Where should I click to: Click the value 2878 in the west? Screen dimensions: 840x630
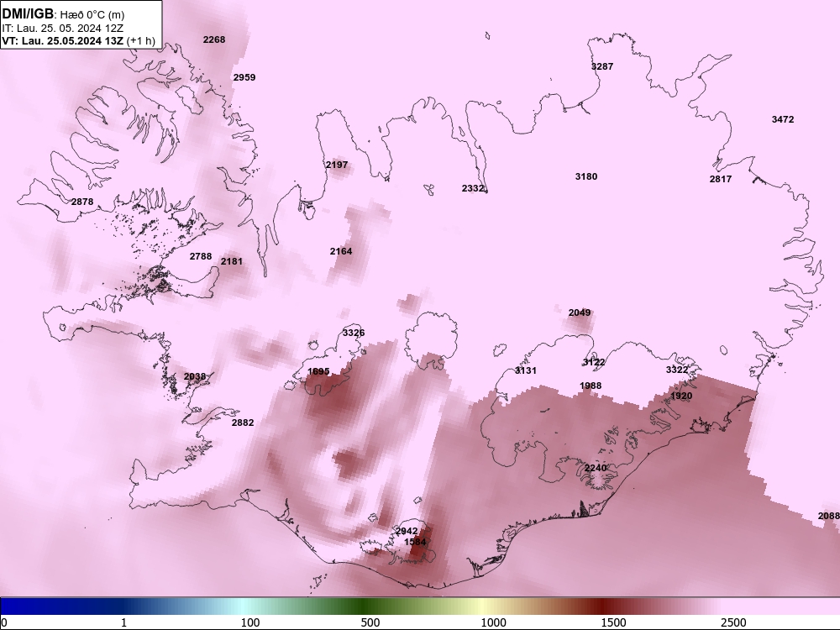coord(82,202)
